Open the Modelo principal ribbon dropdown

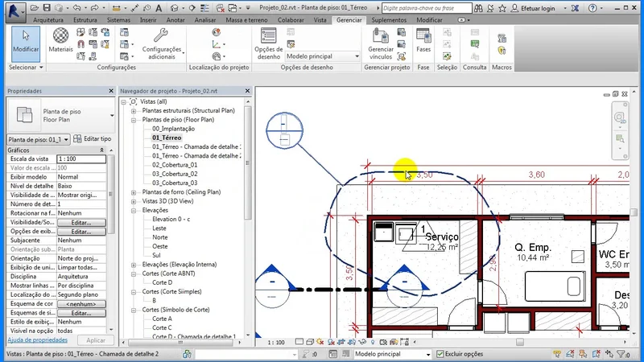(x=322, y=56)
